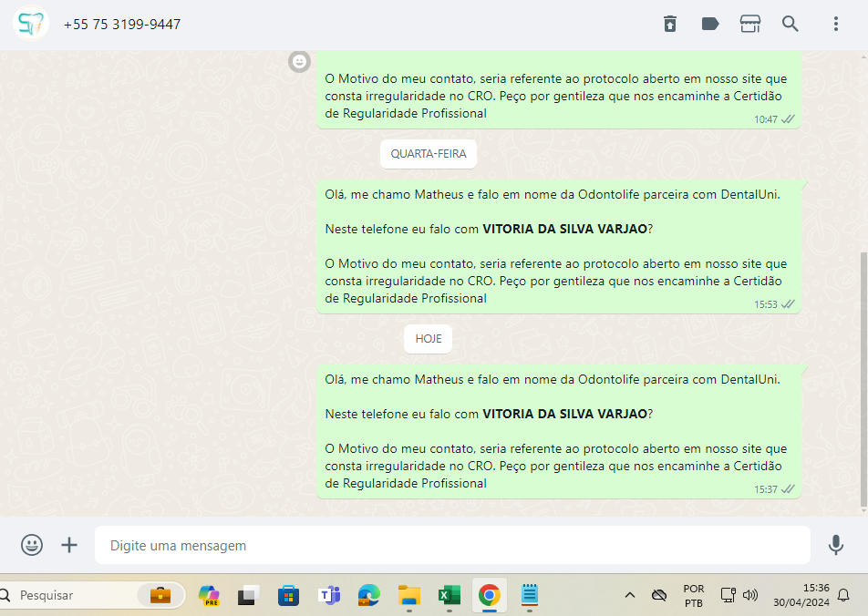This screenshot has width=868, height=616.
Task: Click double check marks on 15:53 message
Action: (x=788, y=303)
